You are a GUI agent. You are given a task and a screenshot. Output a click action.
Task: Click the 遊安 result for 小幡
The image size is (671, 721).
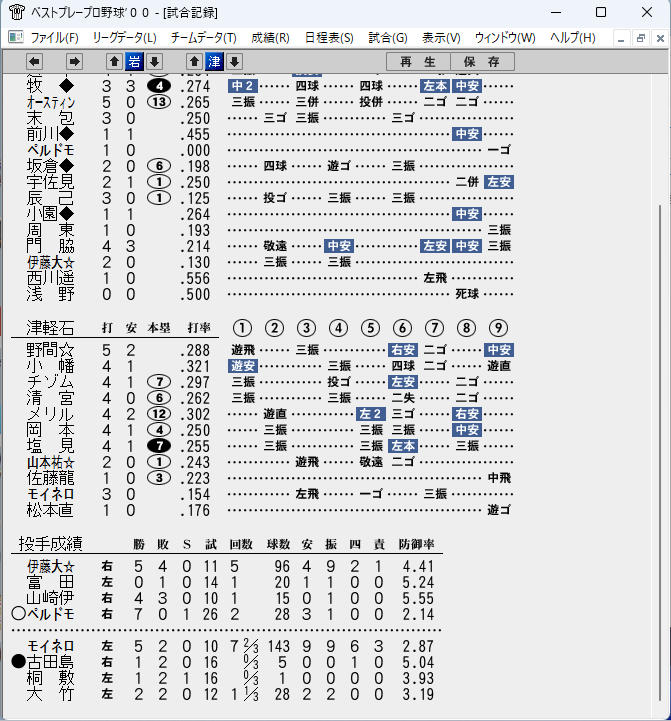(242, 366)
